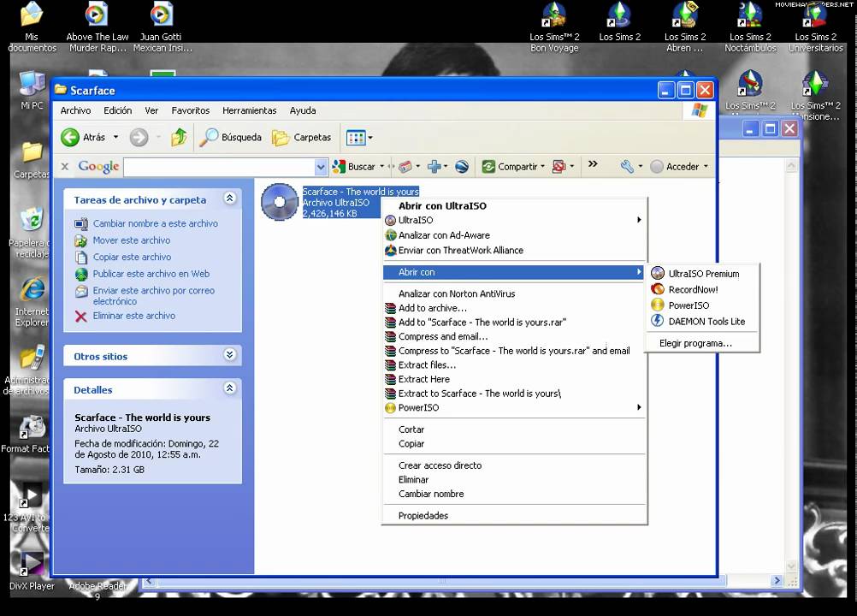Image resolution: width=857 pixels, height=616 pixels.
Task: Choose Enviar con ThreatWork Alliance
Action: [x=514, y=251]
